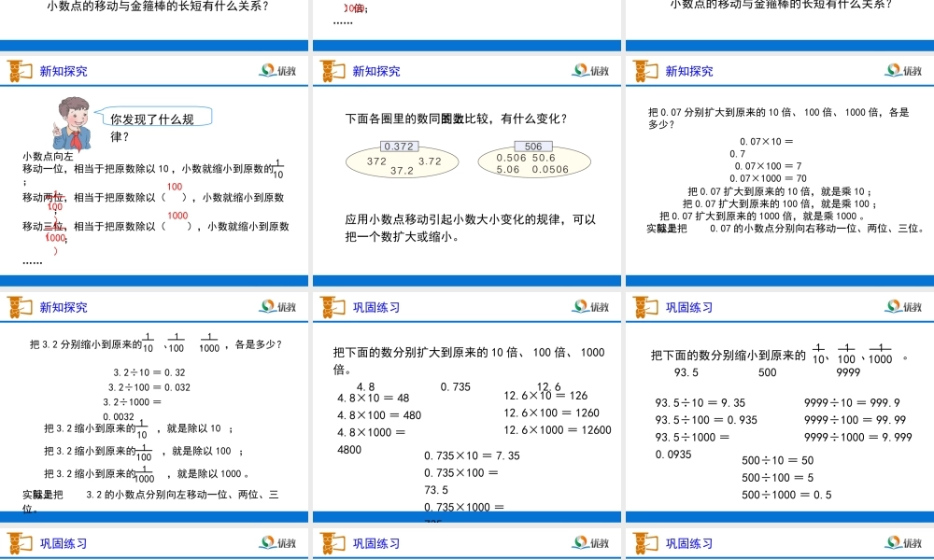Click 优教 logo on the 4.8×10 practice slide
Viewport: 934px width, 560px height.
coord(590,306)
